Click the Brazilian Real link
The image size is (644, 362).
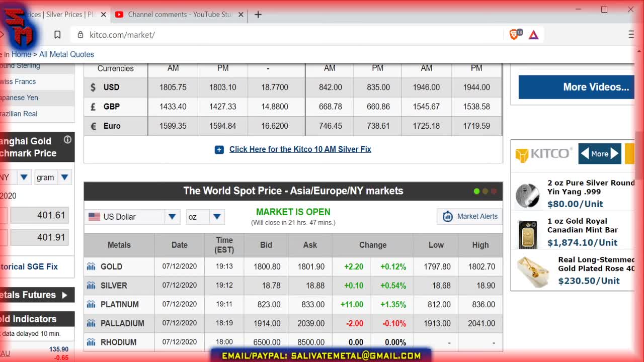click(19, 114)
